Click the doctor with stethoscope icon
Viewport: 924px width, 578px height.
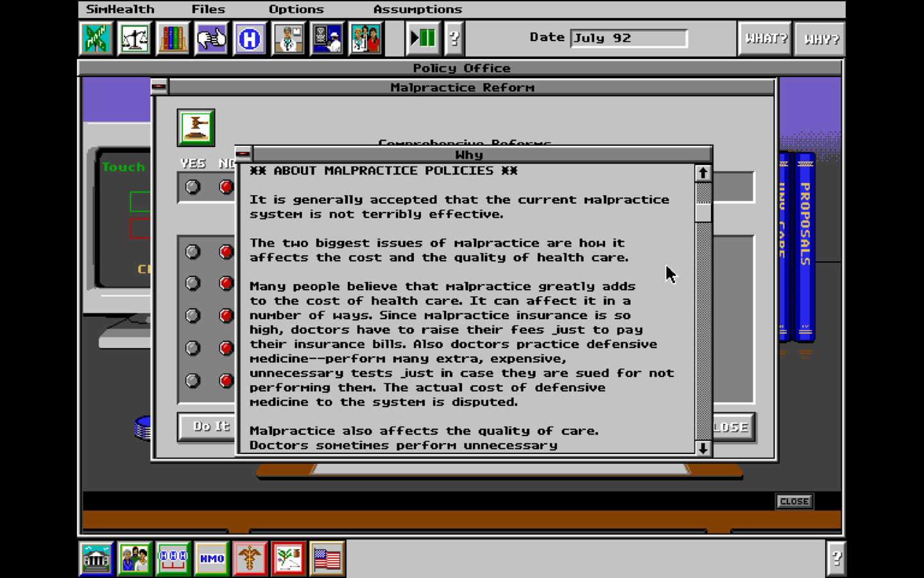[289, 39]
